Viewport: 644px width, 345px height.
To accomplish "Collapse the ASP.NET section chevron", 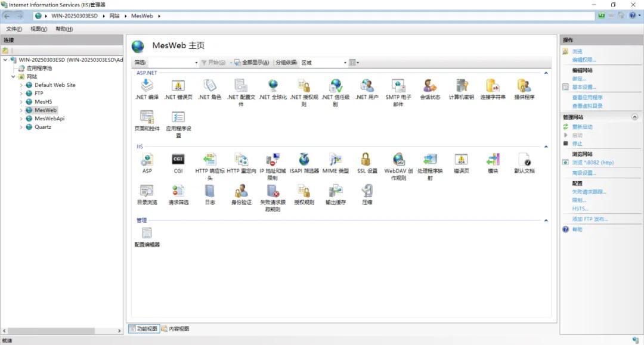I will pos(546,73).
